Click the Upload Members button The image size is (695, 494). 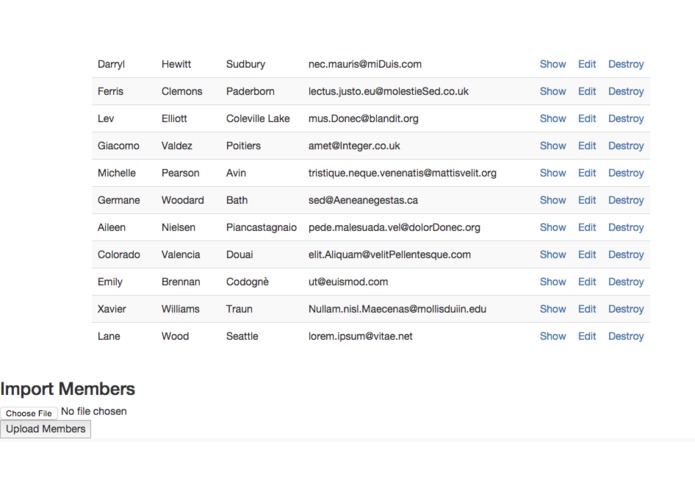tap(46, 429)
